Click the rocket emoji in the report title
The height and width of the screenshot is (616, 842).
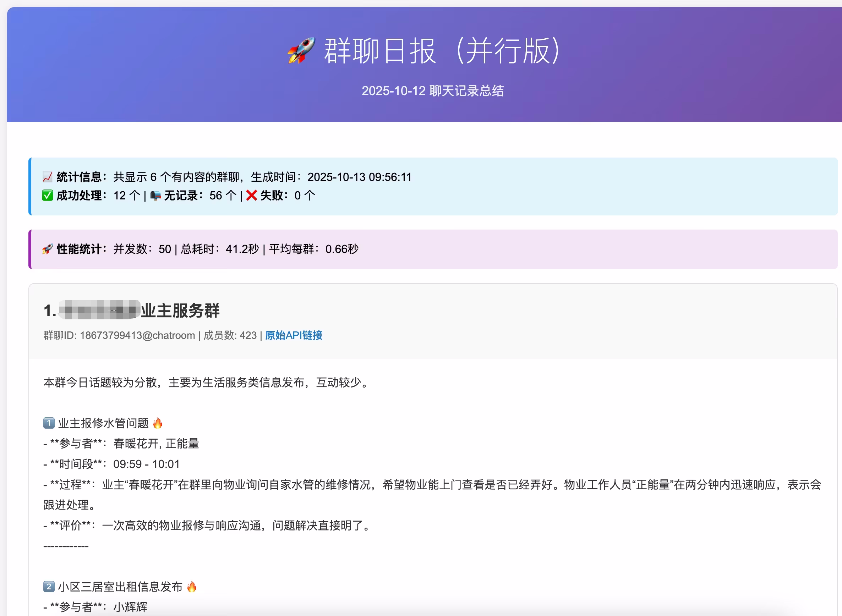(x=301, y=51)
